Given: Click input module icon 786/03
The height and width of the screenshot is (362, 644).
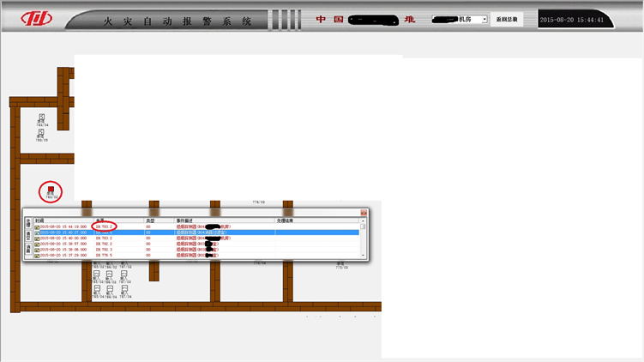Looking at the screenshot, I should point(109,274).
